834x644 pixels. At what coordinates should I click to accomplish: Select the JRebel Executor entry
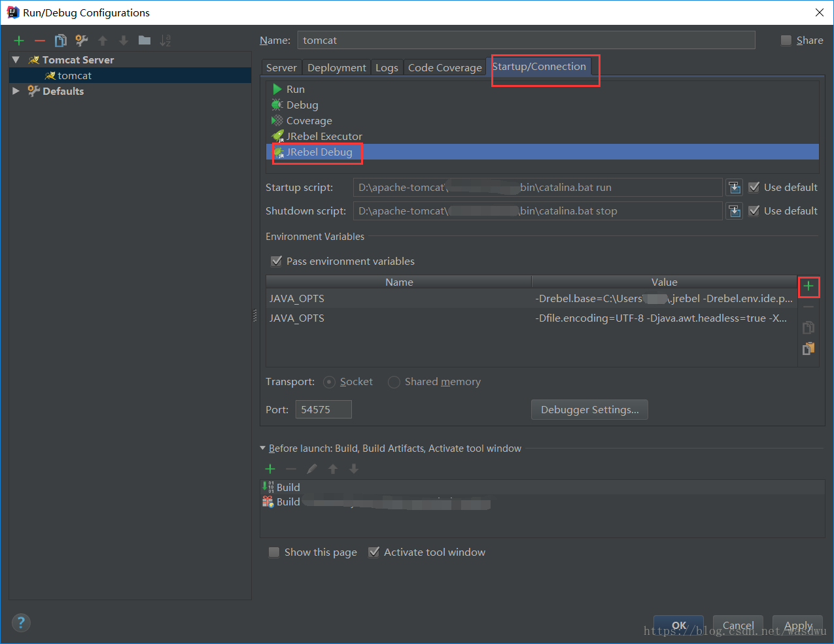[x=542, y=136]
